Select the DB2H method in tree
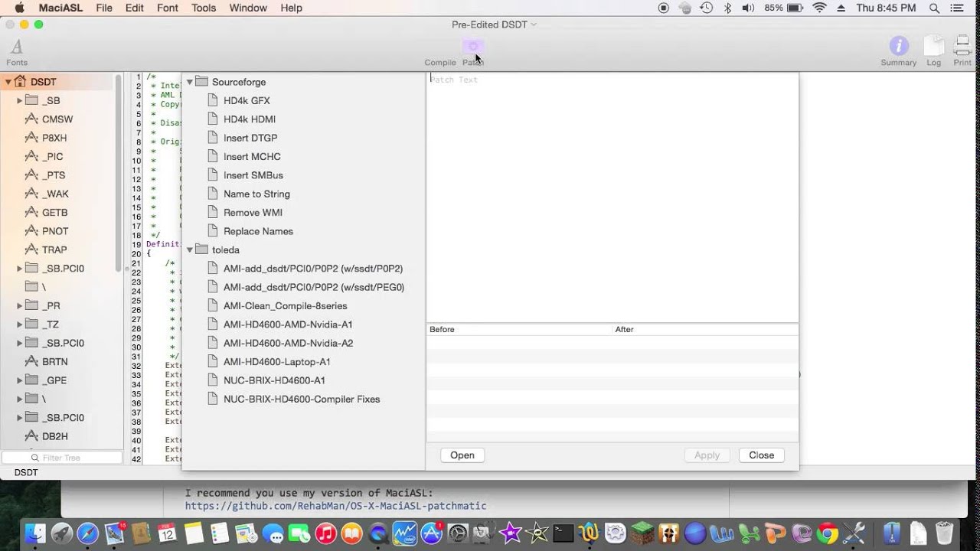The width and height of the screenshot is (980, 551). point(55,436)
